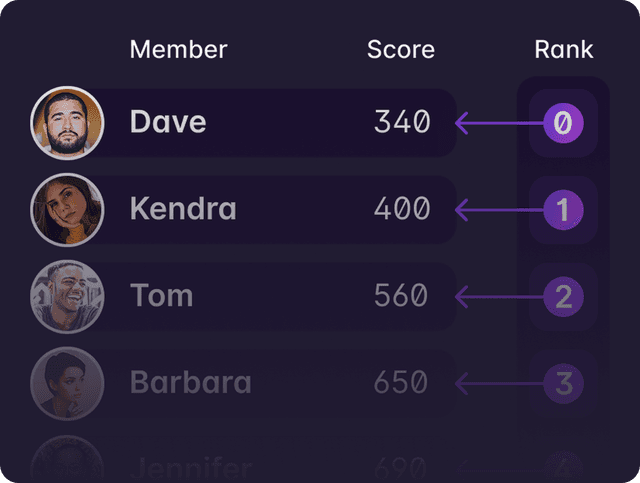Select the name Dave in the list
The image size is (640, 483).
tap(168, 122)
